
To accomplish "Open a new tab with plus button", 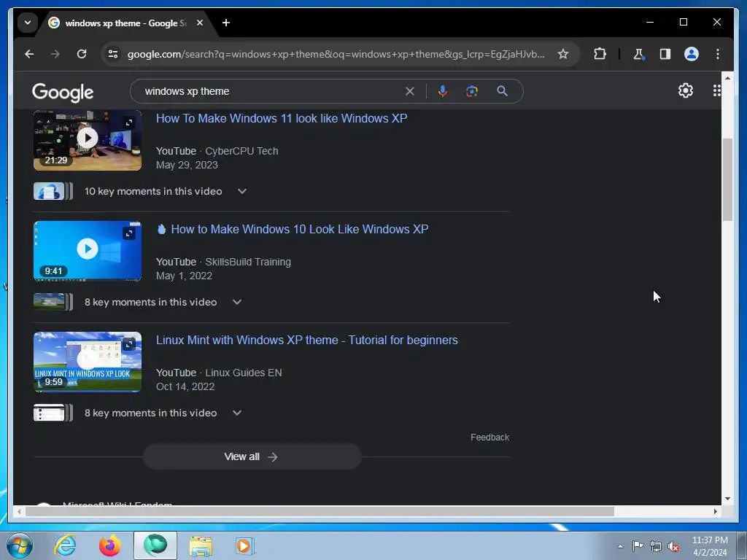I will point(226,23).
